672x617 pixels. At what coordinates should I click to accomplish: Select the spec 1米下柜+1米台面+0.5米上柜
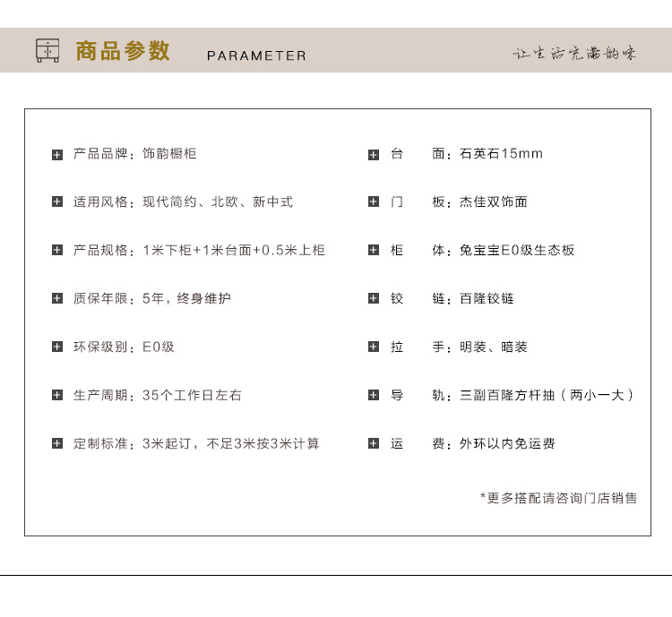[234, 250]
